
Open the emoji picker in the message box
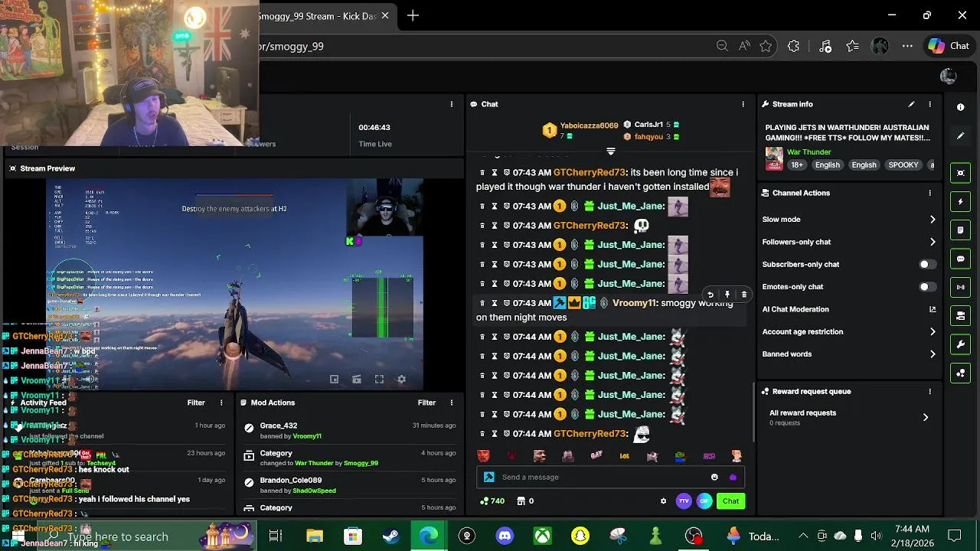point(714,477)
